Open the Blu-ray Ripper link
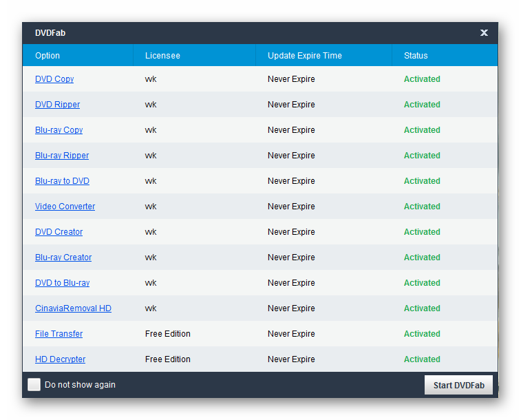This screenshot has height=420, width=521. (62, 156)
